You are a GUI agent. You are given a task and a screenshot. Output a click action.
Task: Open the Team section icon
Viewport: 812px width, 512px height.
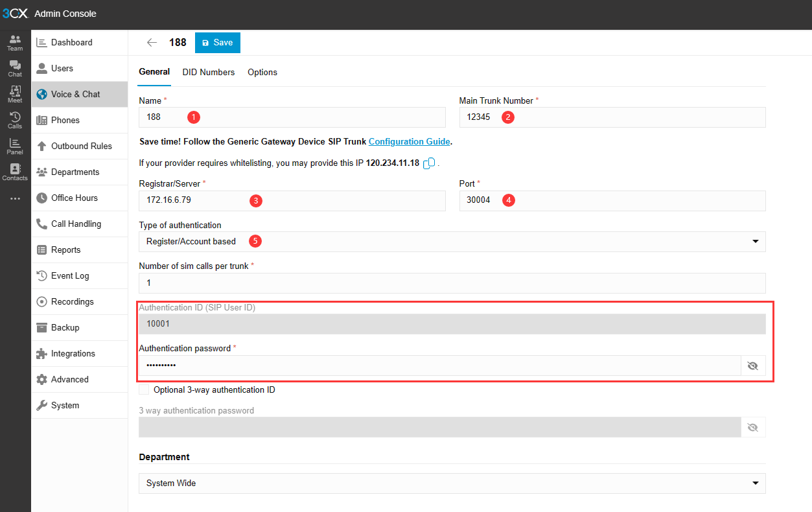tap(15, 43)
